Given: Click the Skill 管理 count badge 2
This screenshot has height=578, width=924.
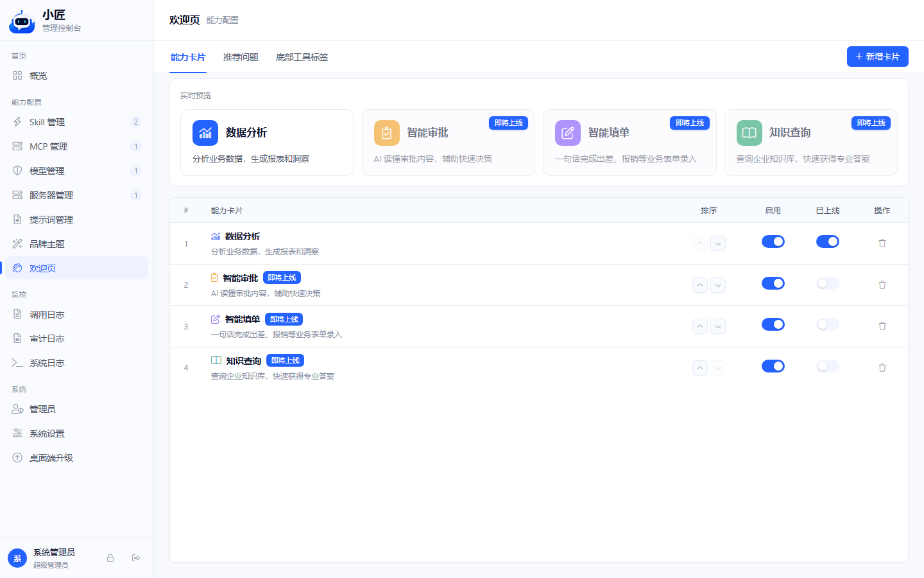Looking at the screenshot, I should (136, 122).
